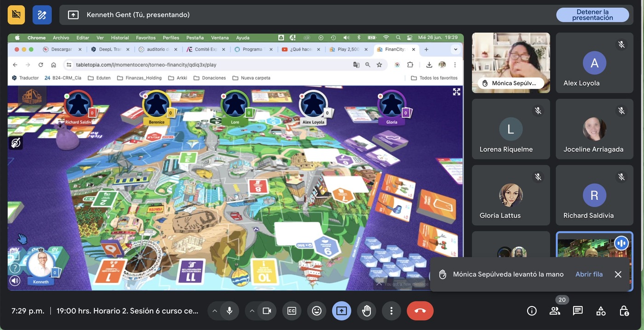Open host controls lock icon

pyautogui.click(x=624, y=311)
